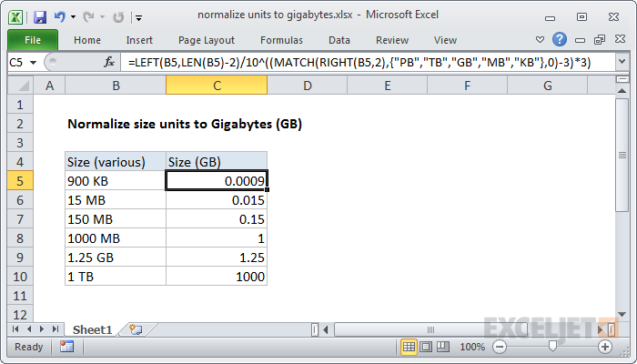Click the cell containing '900 KB'
The height and width of the screenshot is (364, 637).
click(x=116, y=181)
